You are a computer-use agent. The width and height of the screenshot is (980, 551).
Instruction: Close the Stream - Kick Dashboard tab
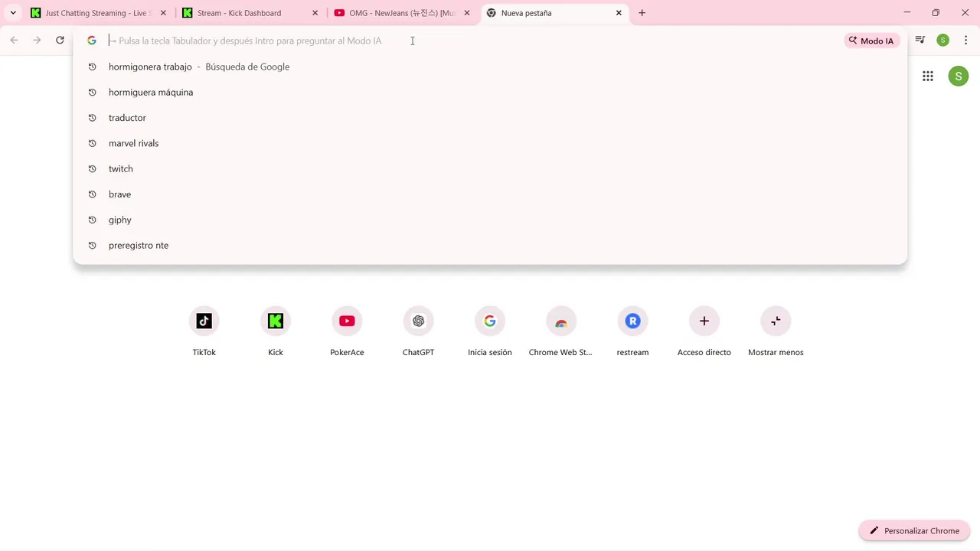coord(315,13)
